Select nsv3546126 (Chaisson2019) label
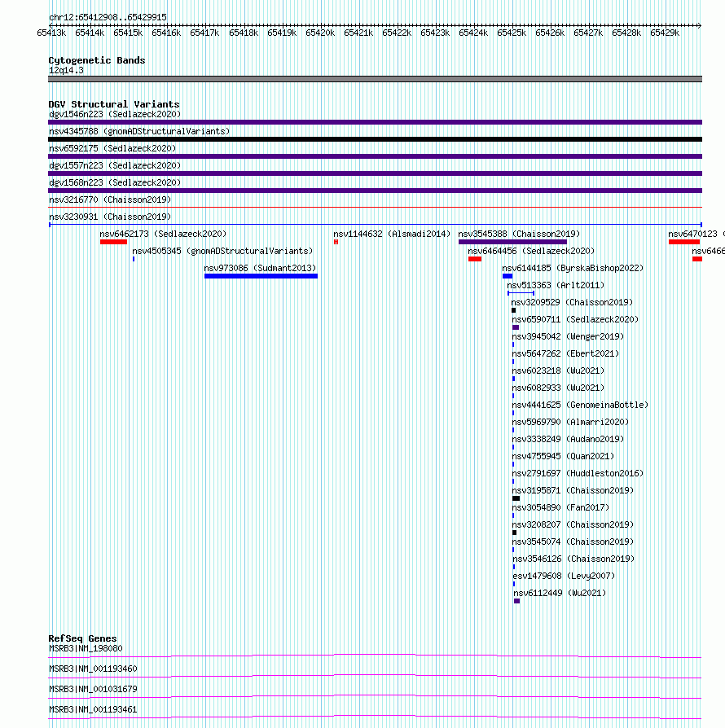 tap(573, 559)
